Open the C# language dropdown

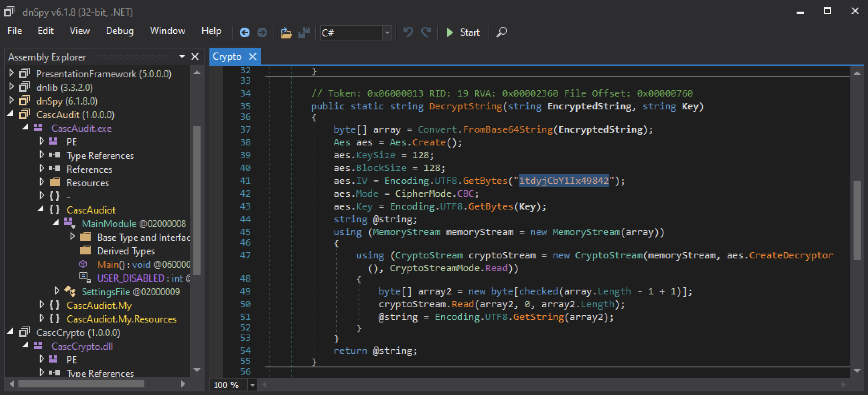[387, 33]
